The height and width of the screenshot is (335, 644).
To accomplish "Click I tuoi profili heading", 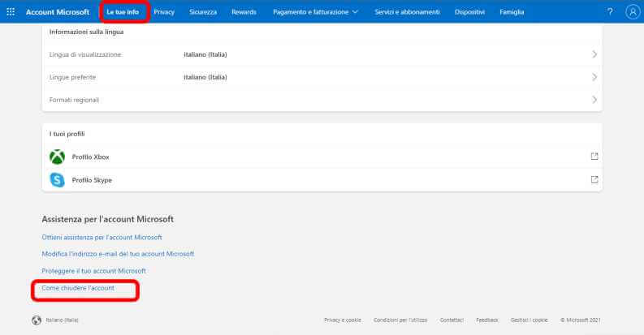I will click(67, 134).
